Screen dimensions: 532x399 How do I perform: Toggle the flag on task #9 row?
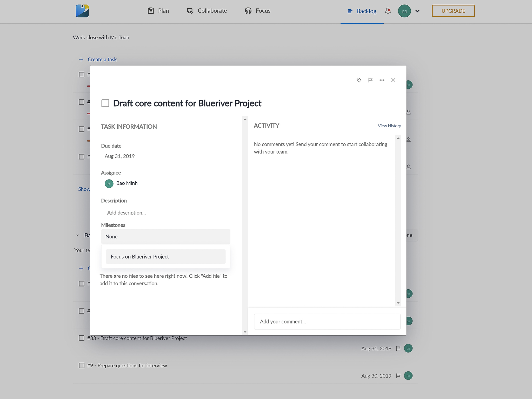click(x=398, y=376)
